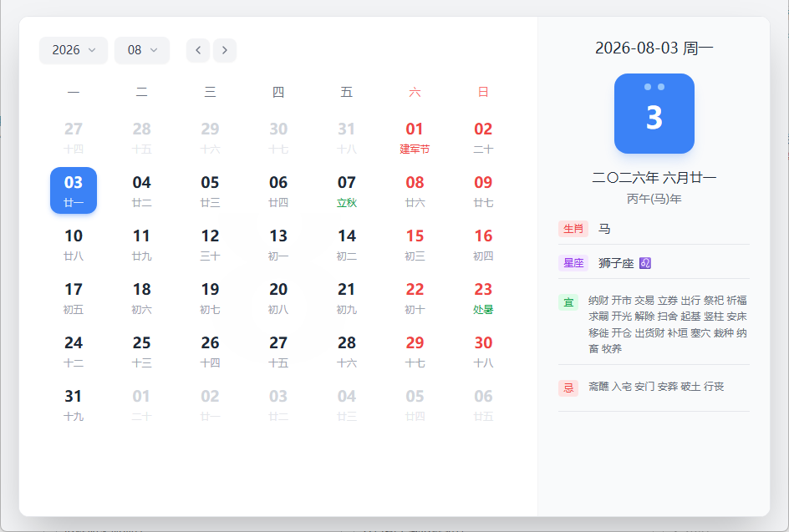
Task: Select August 23 处暑
Action: [x=483, y=297]
